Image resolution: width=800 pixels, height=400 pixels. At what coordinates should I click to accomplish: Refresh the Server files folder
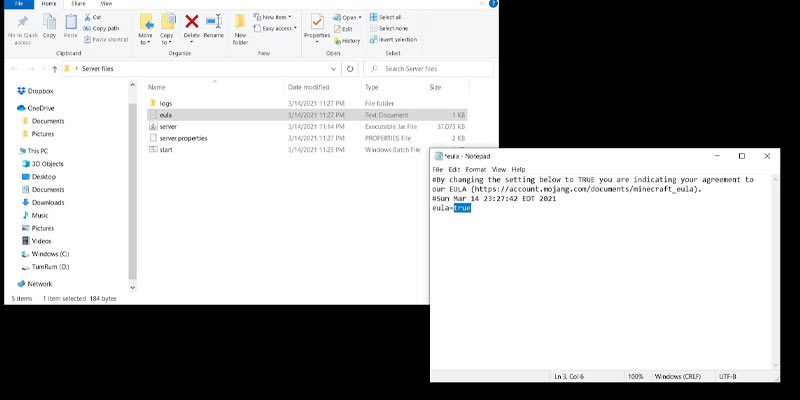tap(349, 69)
